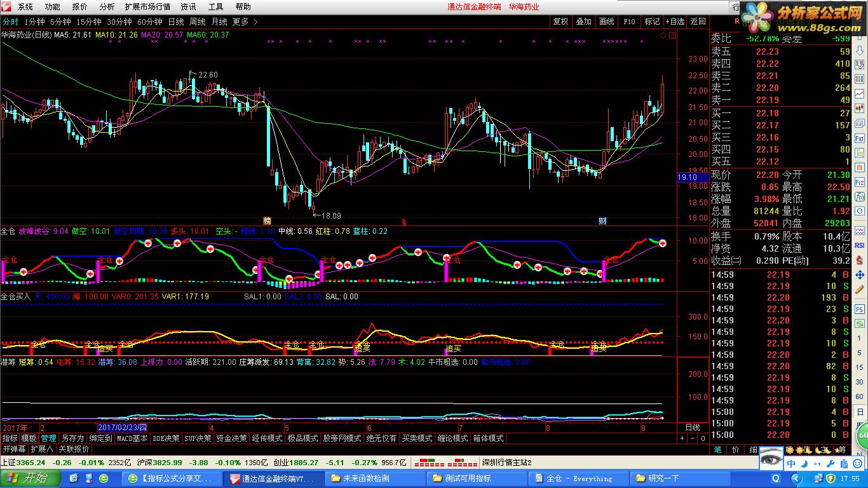Open the 工具 menu

tap(216, 7)
